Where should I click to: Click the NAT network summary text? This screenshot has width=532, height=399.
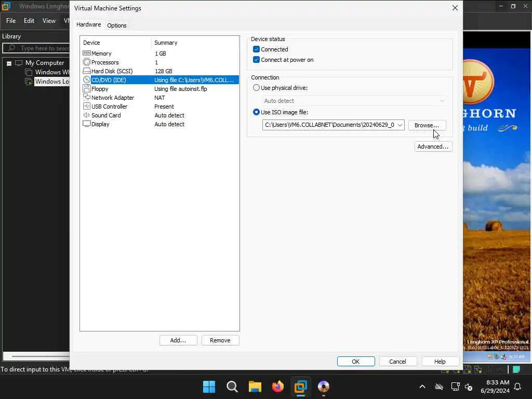159,98
